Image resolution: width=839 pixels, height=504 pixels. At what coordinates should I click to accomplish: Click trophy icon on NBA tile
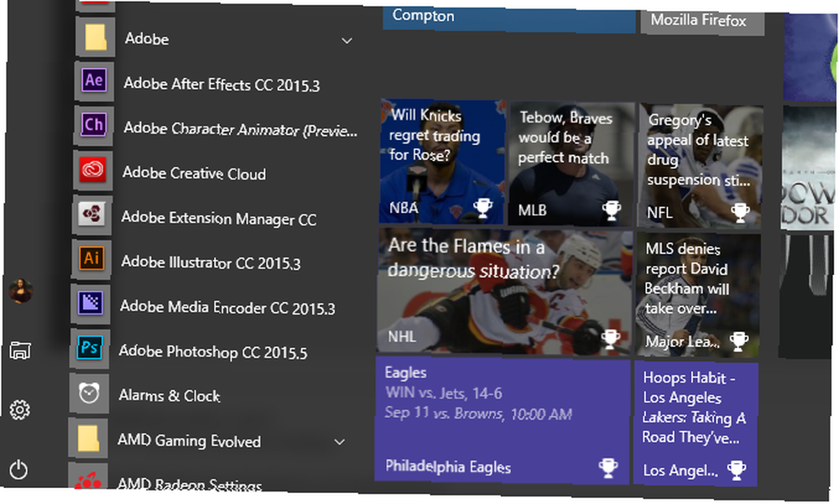pyautogui.click(x=482, y=207)
